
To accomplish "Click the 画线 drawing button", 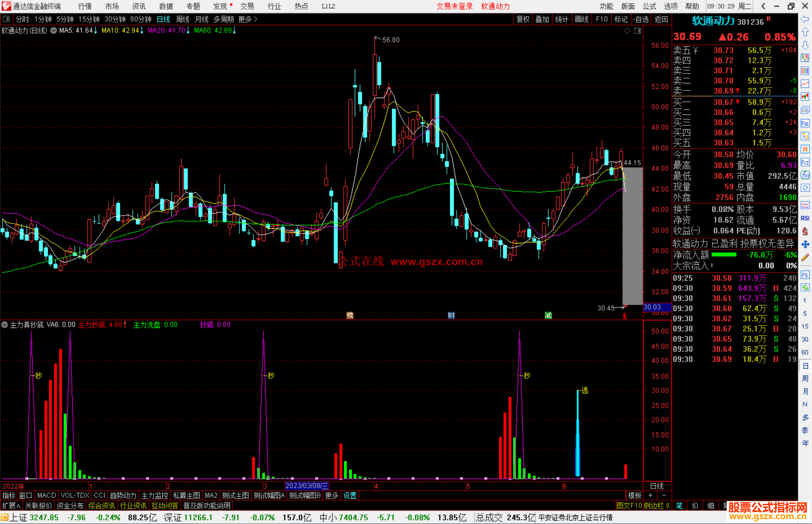I will 582,19.
